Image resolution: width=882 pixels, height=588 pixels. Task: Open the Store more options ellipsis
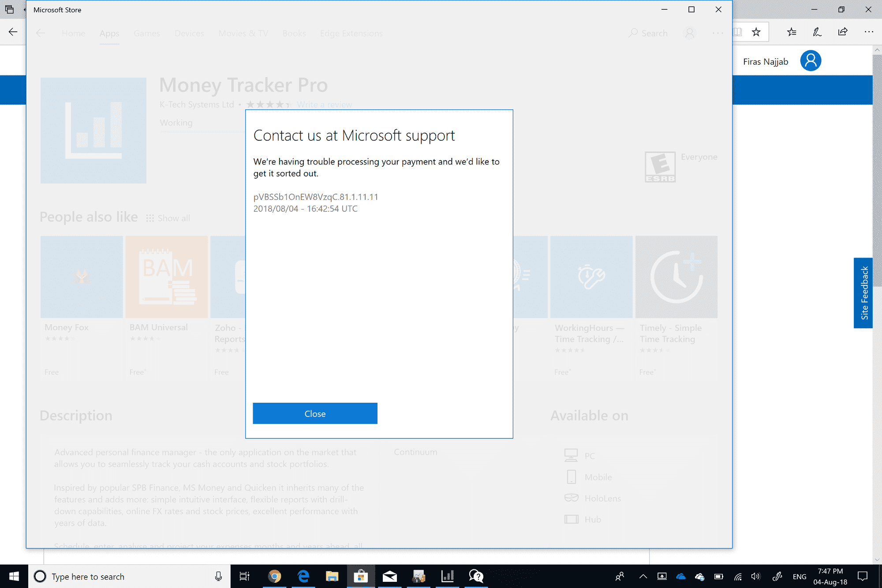pyautogui.click(x=718, y=33)
